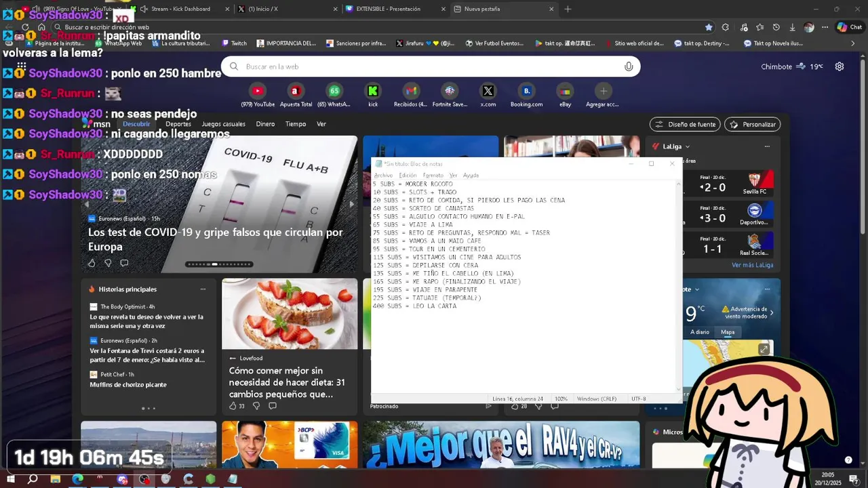
Task: Open the strawberry toast article thumbnail
Action: (x=290, y=314)
